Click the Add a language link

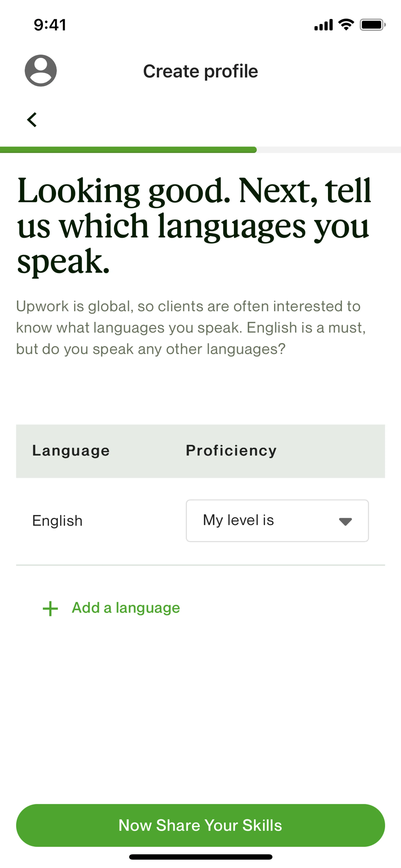point(126,608)
